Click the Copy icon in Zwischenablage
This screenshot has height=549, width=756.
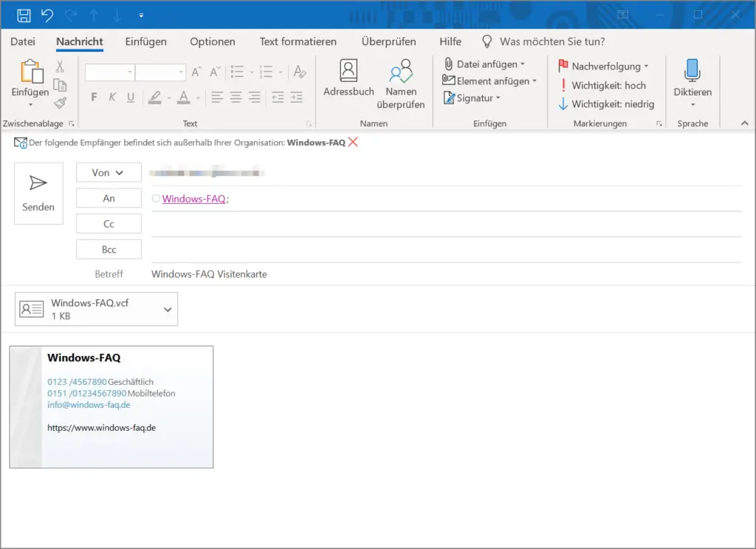pos(60,85)
